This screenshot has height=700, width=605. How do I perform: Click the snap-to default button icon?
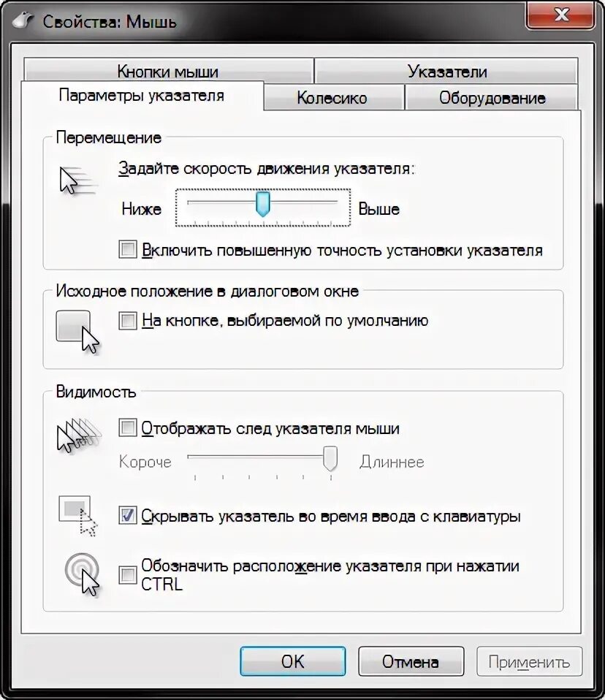pyautogui.click(x=77, y=332)
